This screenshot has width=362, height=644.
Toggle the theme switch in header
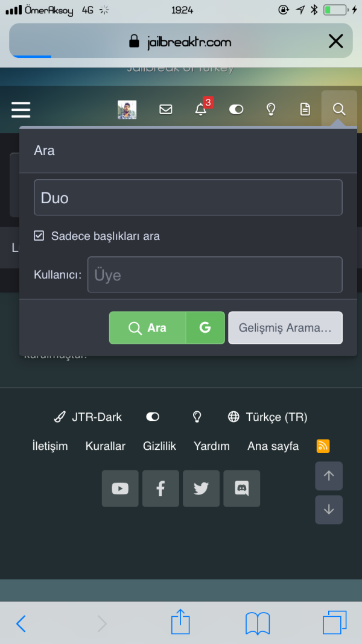[x=236, y=109]
